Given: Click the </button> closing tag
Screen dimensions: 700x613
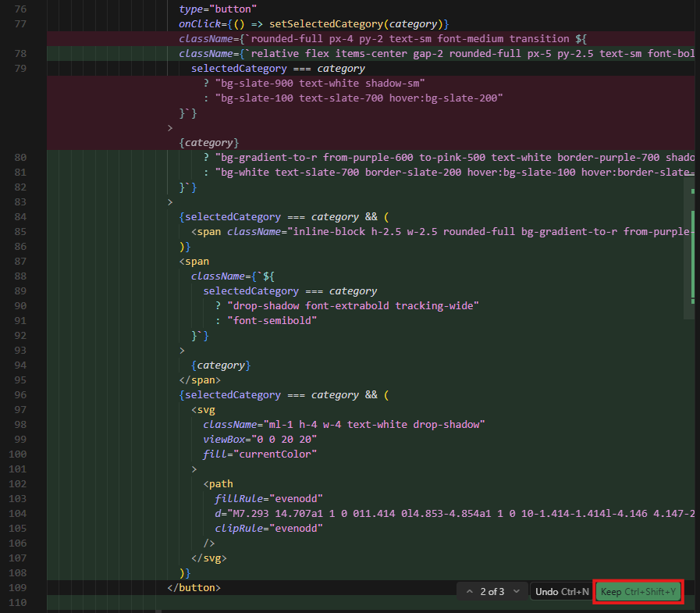Looking at the screenshot, I should pyautogui.click(x=194, y=587).
